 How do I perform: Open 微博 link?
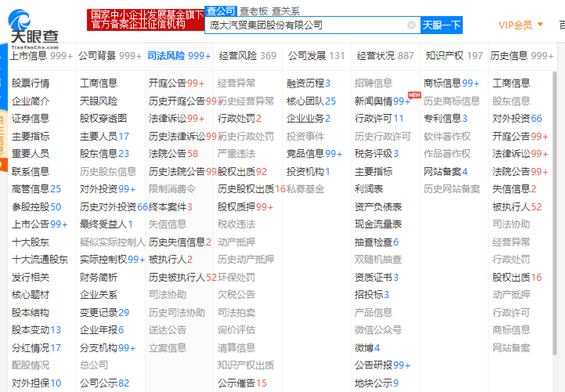click(x=367, y=348)
